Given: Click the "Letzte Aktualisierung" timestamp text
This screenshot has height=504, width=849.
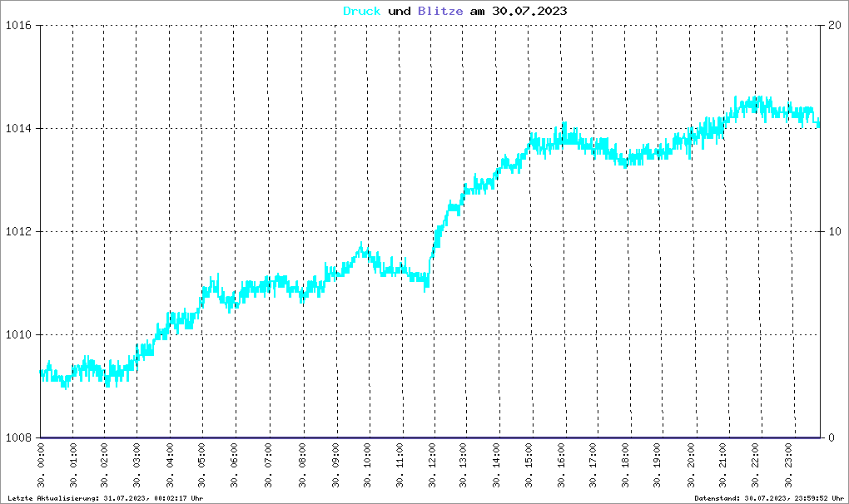Looking at the screenshot, I should [106, 498].
